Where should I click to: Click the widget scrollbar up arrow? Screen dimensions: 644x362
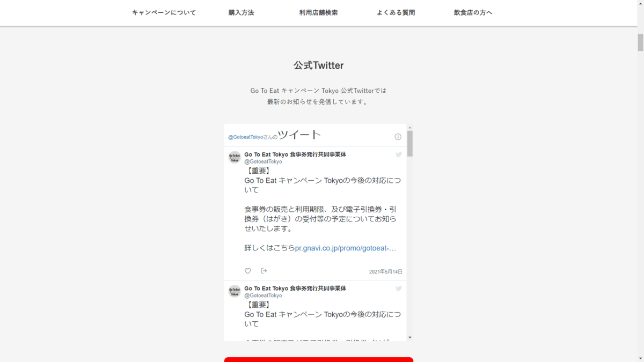[x=410, y=127]
